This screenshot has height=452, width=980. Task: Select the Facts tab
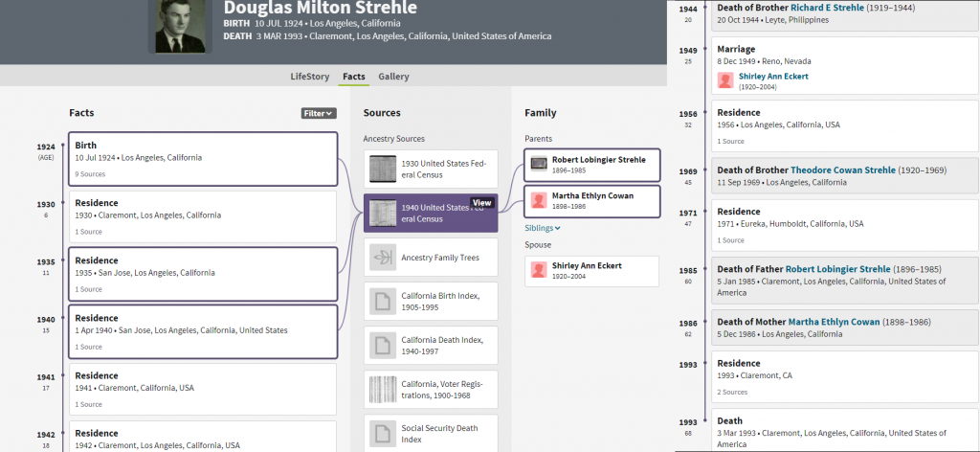click(x=354, y=77)
